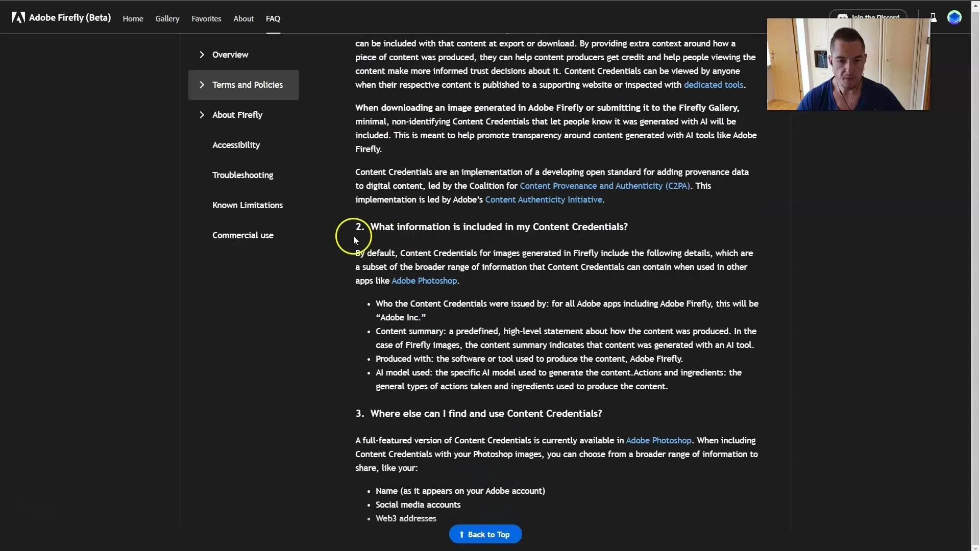Click the beaker labs icon

(933, 18)
